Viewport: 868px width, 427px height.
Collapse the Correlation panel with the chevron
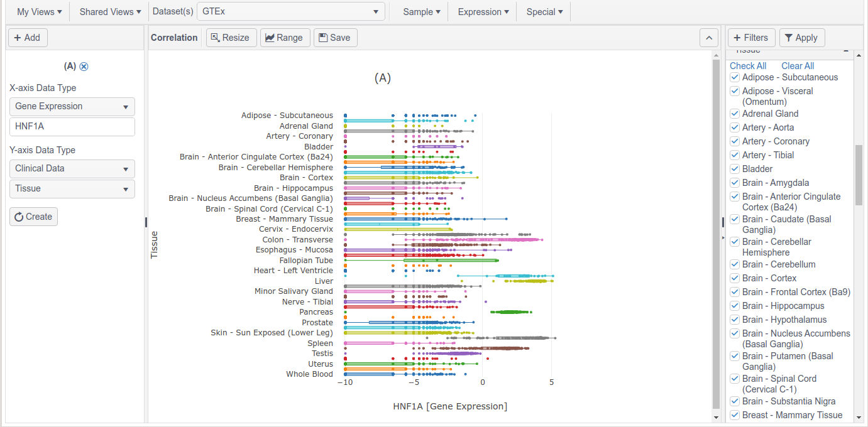pyautogui.click(x=709, y=38)
